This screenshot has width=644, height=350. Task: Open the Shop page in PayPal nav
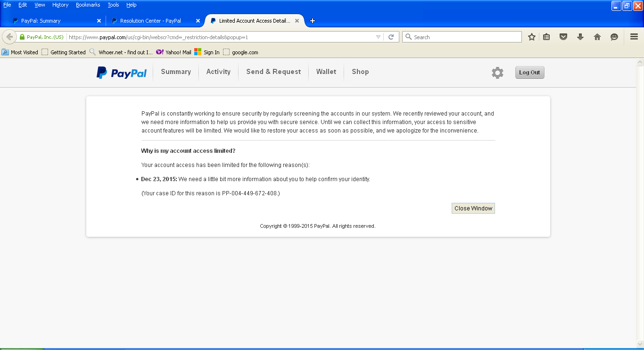coord(360,72)
